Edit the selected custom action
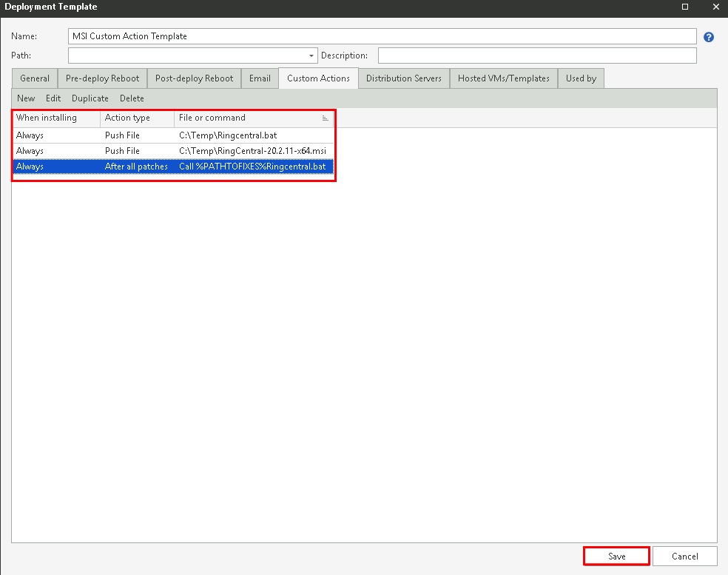The width and height of the screenshot is (728, 575). 53,98
